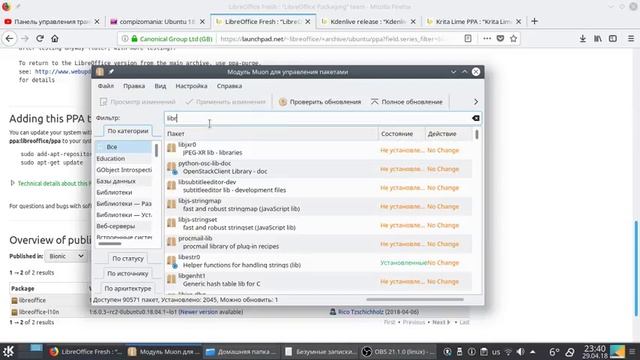Show hidden system tray icons arrow
This screenshot has width=640, height=360.
point(533,351)
